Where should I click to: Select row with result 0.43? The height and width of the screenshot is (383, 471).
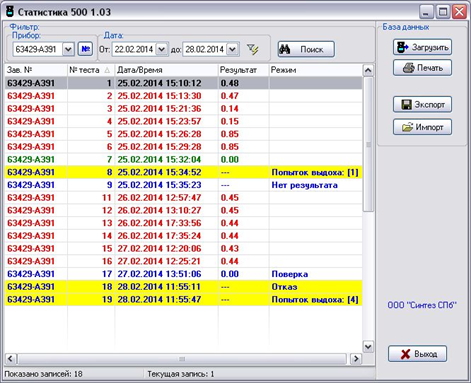(x=183, y=248)
